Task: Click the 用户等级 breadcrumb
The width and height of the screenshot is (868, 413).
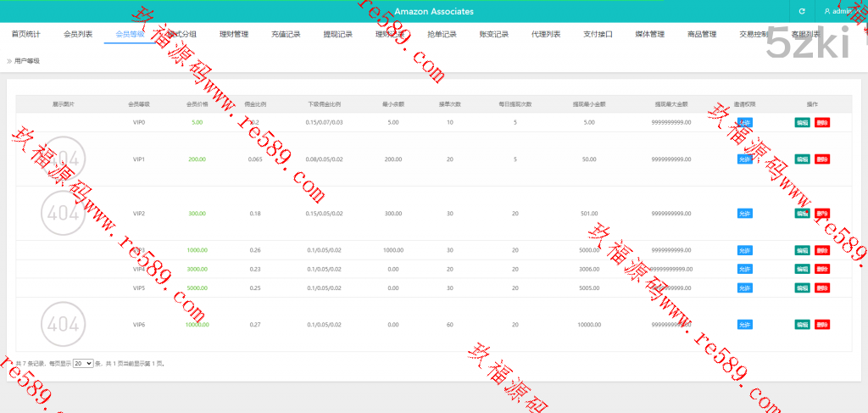Action: point(27,61)
